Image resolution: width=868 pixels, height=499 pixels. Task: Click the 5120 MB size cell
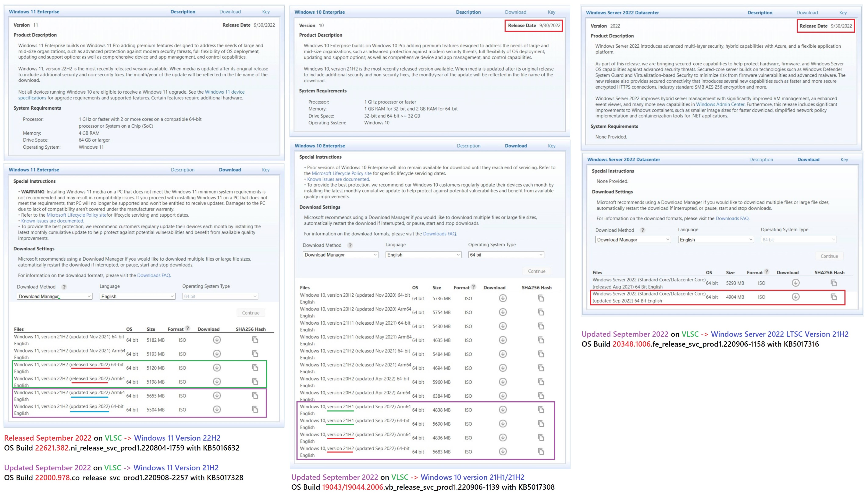pos(156,368)
